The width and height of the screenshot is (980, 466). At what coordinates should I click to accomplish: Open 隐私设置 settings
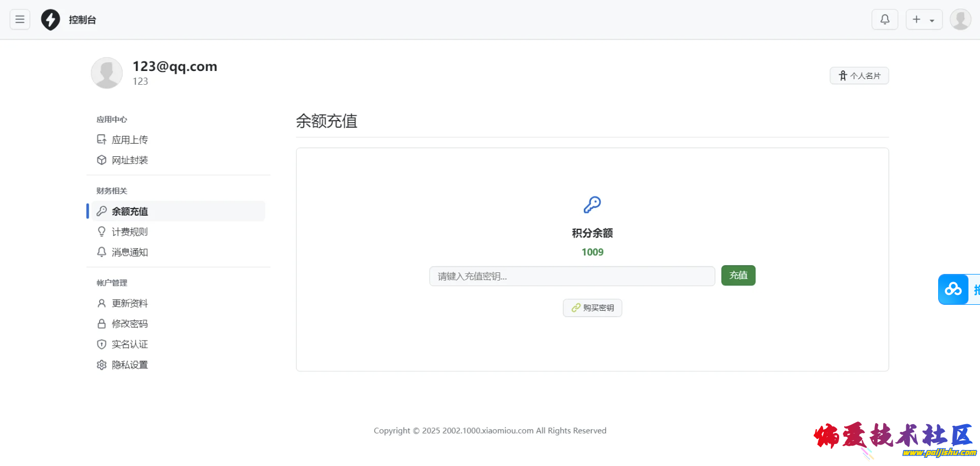pos(129,365)
